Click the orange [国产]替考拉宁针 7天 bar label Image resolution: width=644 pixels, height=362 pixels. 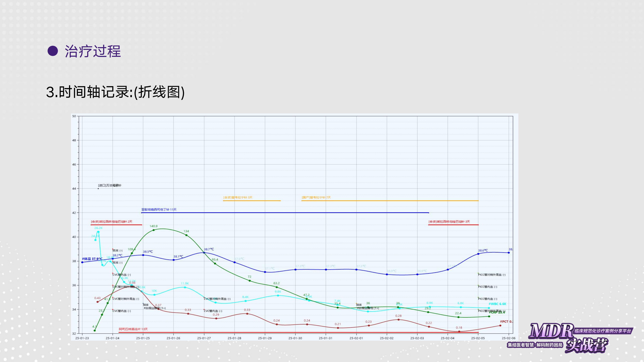(x=316, y=197)
